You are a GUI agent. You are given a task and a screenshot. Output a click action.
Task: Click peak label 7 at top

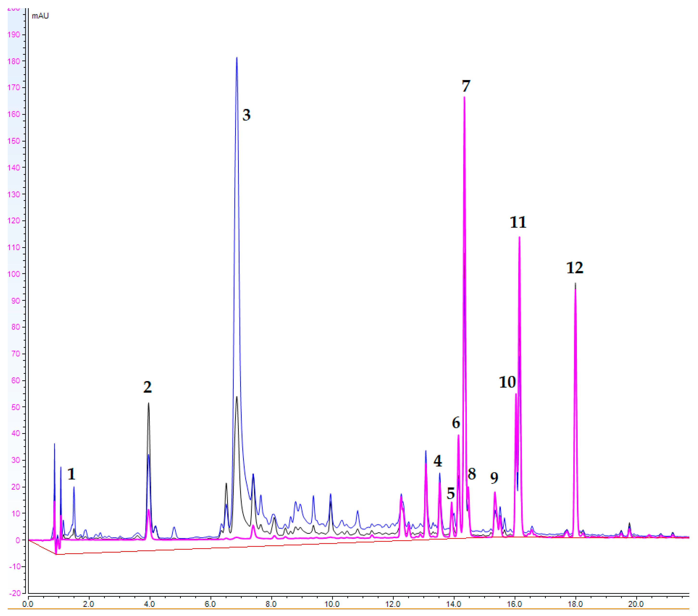(x=466, y=86)
